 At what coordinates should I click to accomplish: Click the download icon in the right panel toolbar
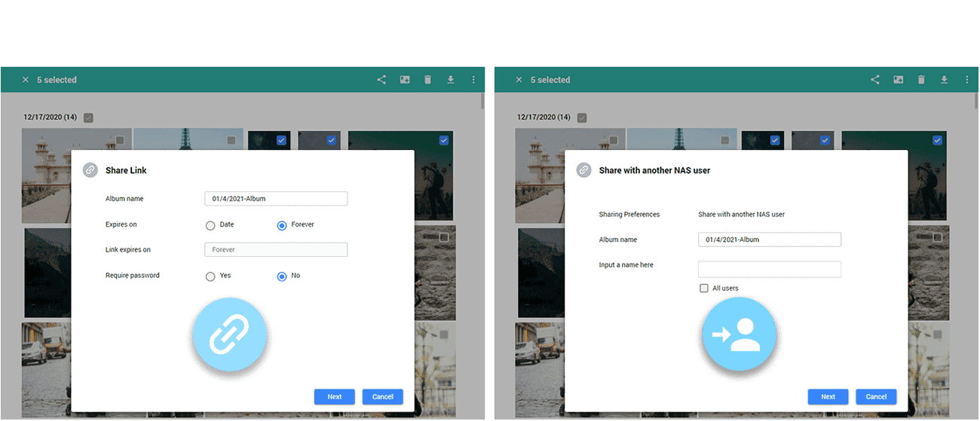click(944, 80)
